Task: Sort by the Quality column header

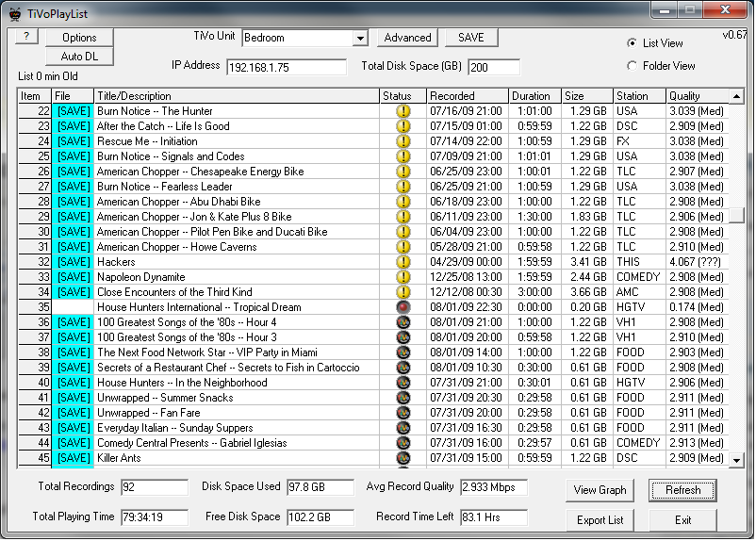Action: coord(698,96)
